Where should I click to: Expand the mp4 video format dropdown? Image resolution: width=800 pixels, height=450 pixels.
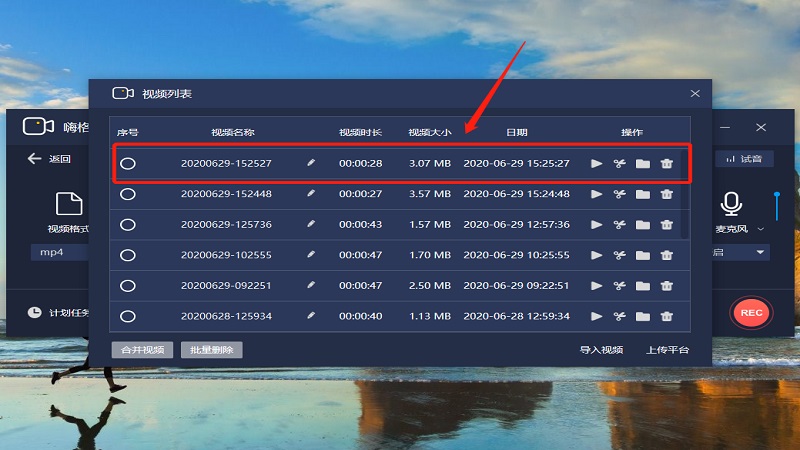point(60,253)
